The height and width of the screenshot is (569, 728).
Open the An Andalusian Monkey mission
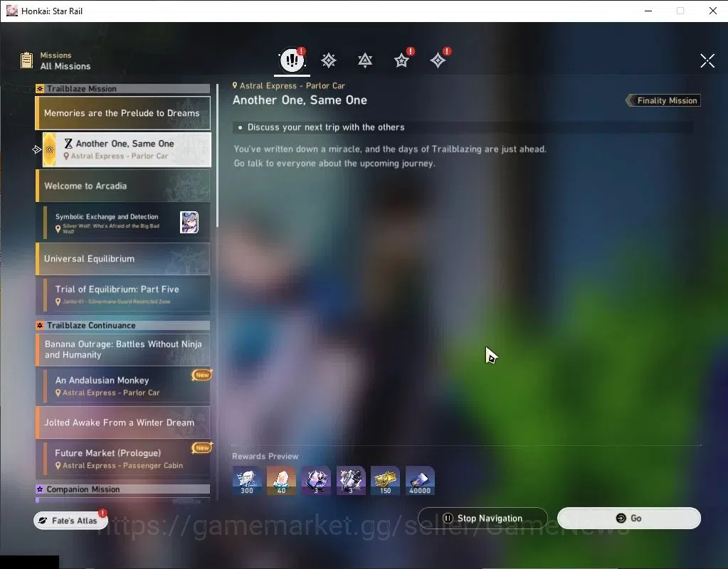click(x=126, y=385)
